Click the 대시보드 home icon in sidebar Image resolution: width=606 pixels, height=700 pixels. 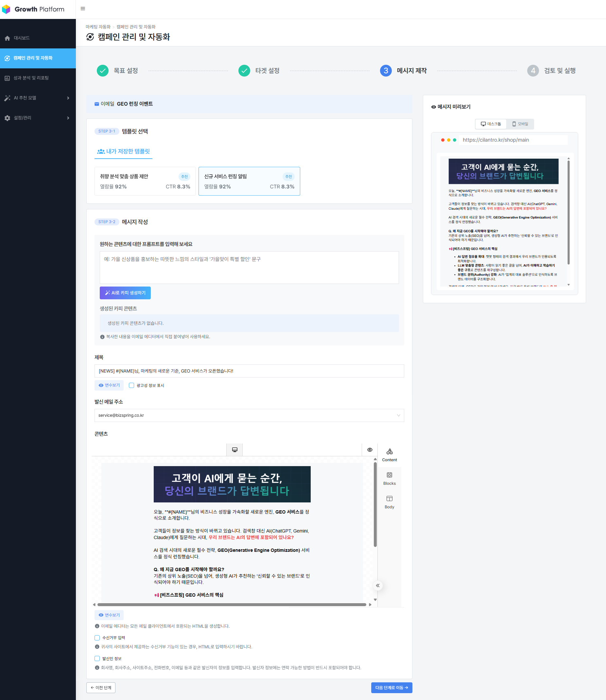click(8, 38)
